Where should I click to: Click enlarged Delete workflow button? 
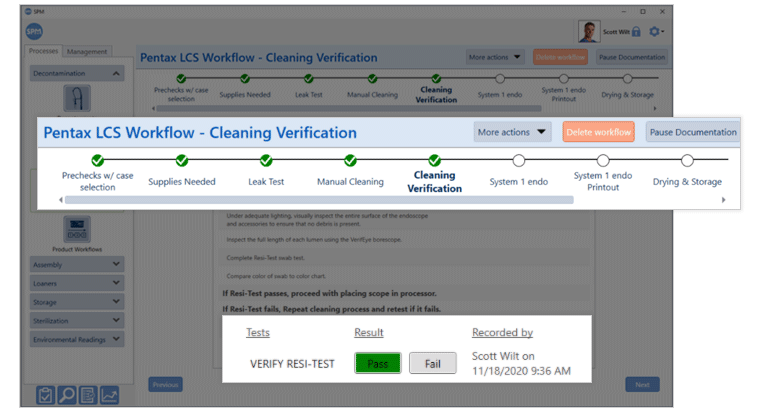(598, 132)
